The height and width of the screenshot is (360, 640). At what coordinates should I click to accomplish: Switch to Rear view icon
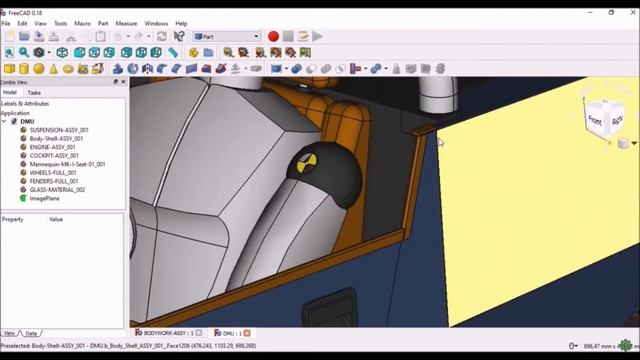tap(127, 53)
